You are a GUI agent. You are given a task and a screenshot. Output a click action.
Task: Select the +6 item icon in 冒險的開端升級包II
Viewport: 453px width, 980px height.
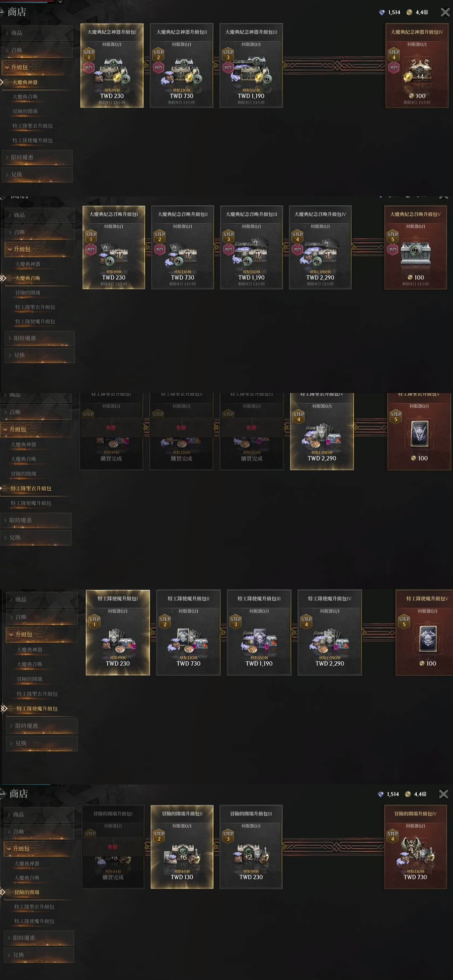[182, 855]
